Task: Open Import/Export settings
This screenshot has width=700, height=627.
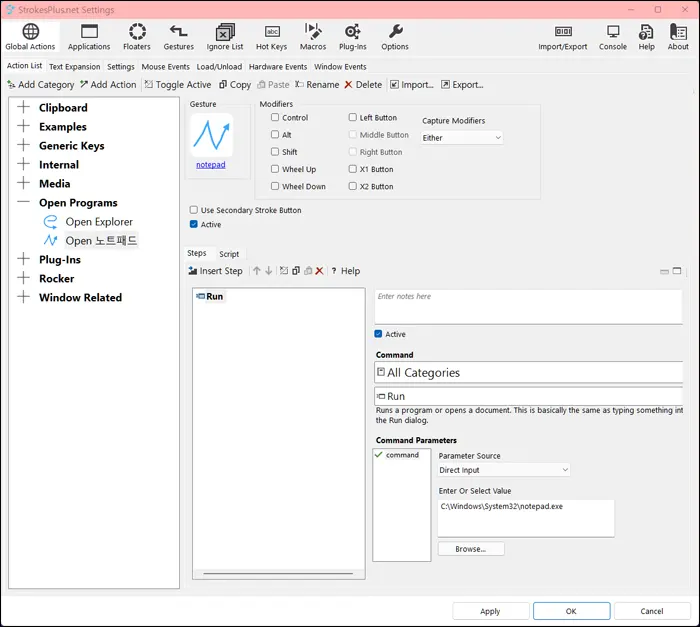Action: (x=562, y=37)
